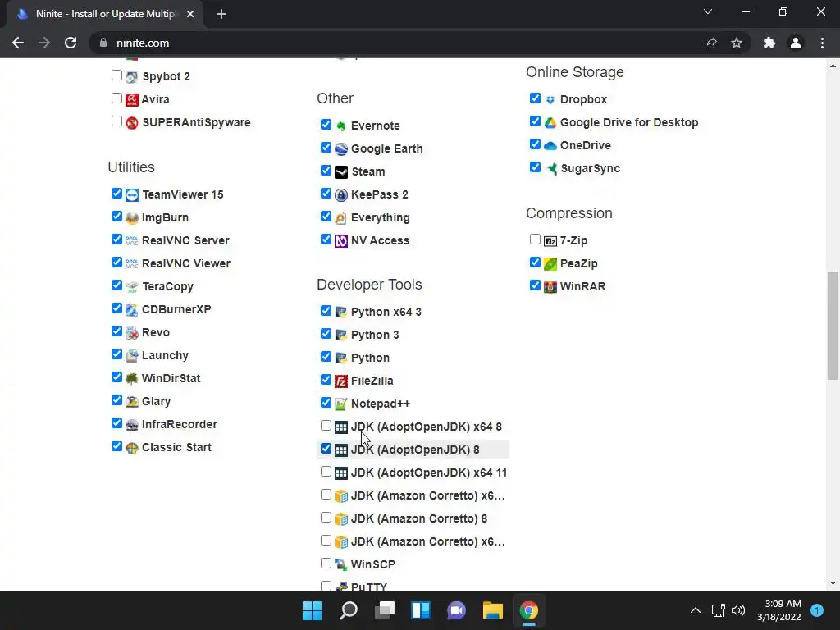840x630 pixels.
Task: Close the Ninite tab
Action: pyautogui.click(x=190, y=14)
